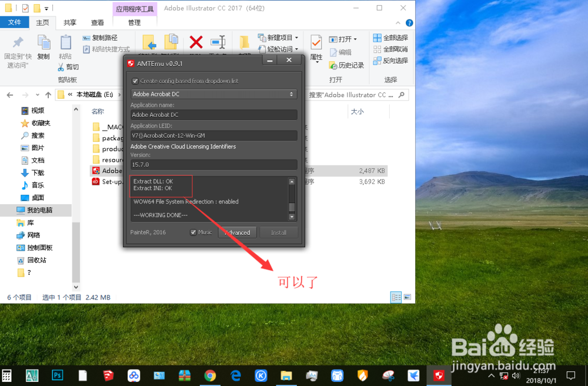Click the Advanced button in AMTEmu
This screenshot has width=588, height=386.
237,232
